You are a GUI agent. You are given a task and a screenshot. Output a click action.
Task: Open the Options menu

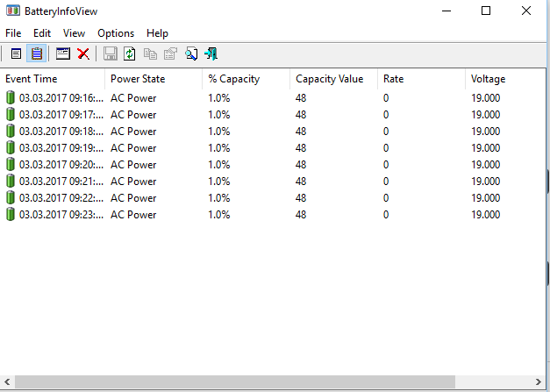(x=116, y=33)
